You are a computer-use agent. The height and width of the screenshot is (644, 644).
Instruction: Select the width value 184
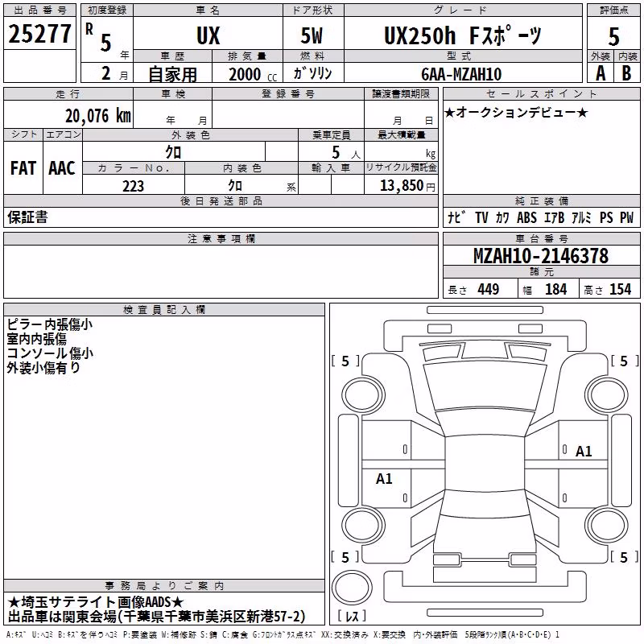click(555, 289)
